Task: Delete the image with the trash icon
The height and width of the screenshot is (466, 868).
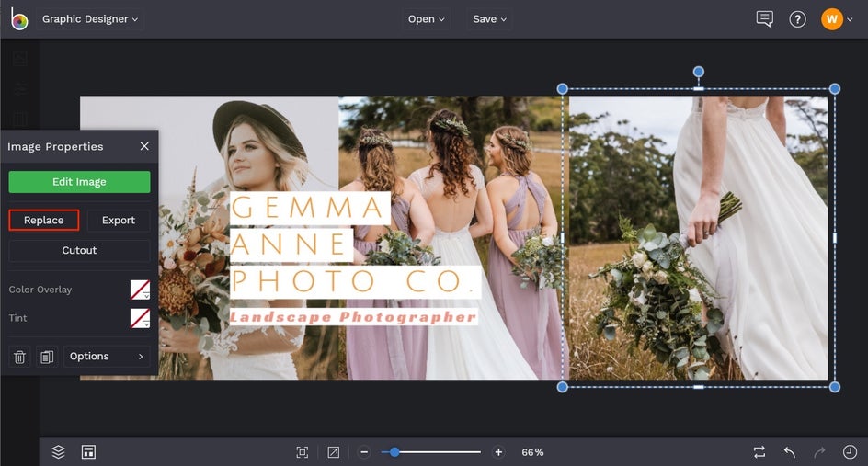Action: [x=19, y=357]
